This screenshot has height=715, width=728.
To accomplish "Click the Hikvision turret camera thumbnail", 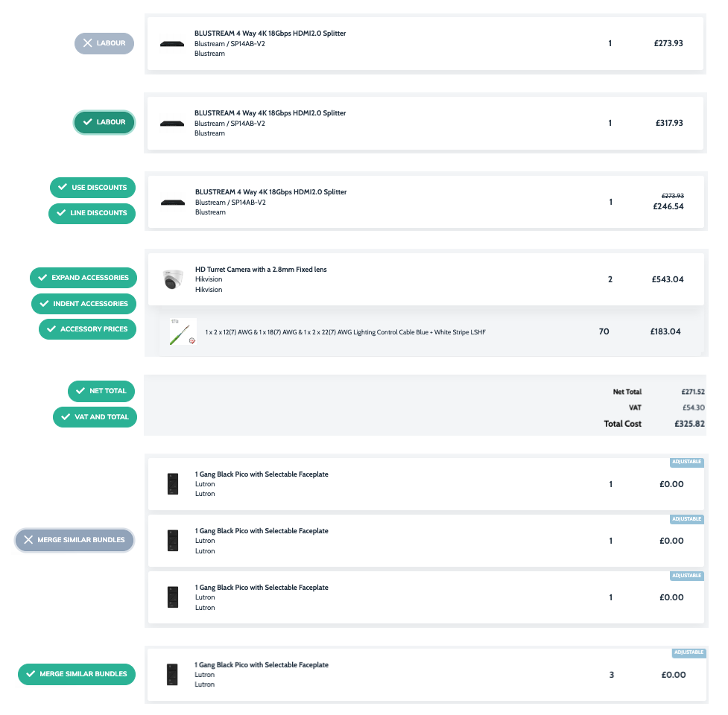I will (173, 279).
